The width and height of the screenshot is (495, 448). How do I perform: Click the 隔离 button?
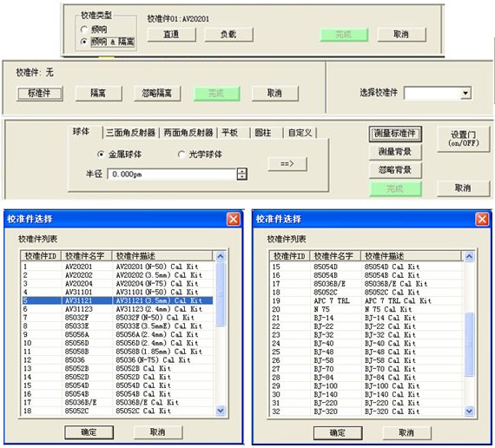(x=98, y=93)
